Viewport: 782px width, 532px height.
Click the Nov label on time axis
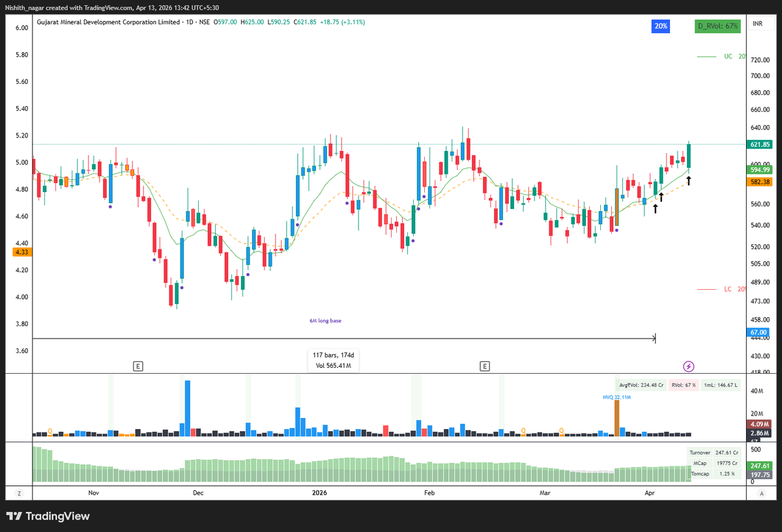(x=93, y=494)
